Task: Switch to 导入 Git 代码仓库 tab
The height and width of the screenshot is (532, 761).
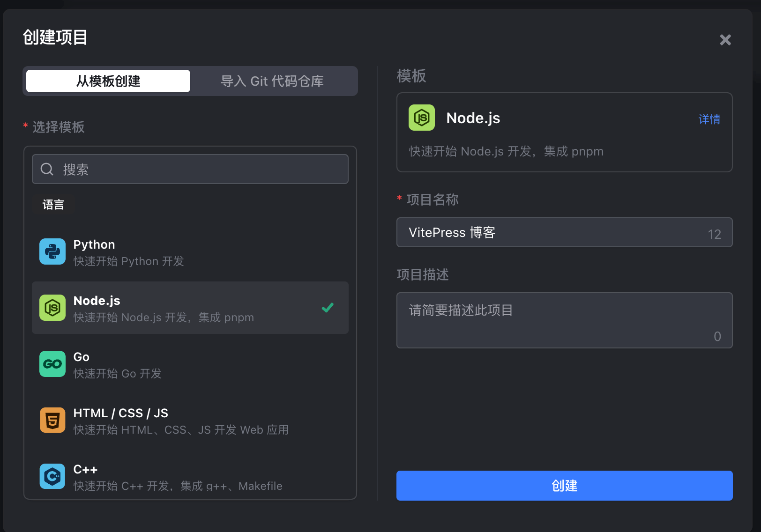Action: [x=272, y=81]
